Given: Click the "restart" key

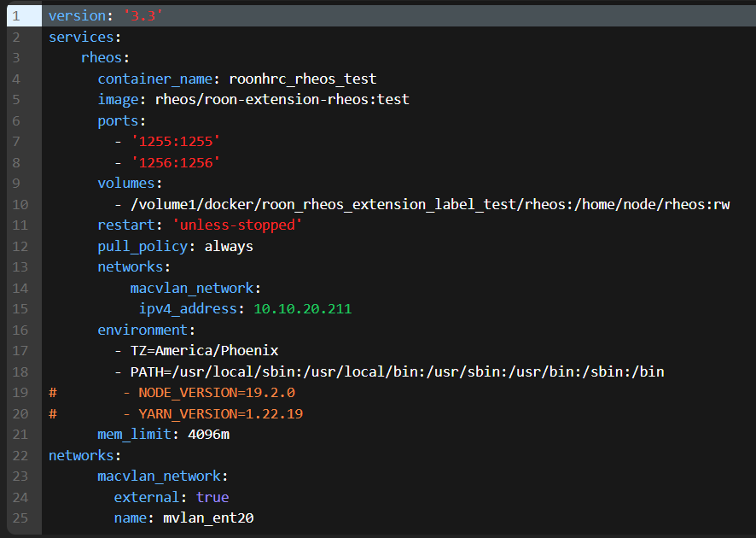Looking at the screenshot, I should click(126, 225).
